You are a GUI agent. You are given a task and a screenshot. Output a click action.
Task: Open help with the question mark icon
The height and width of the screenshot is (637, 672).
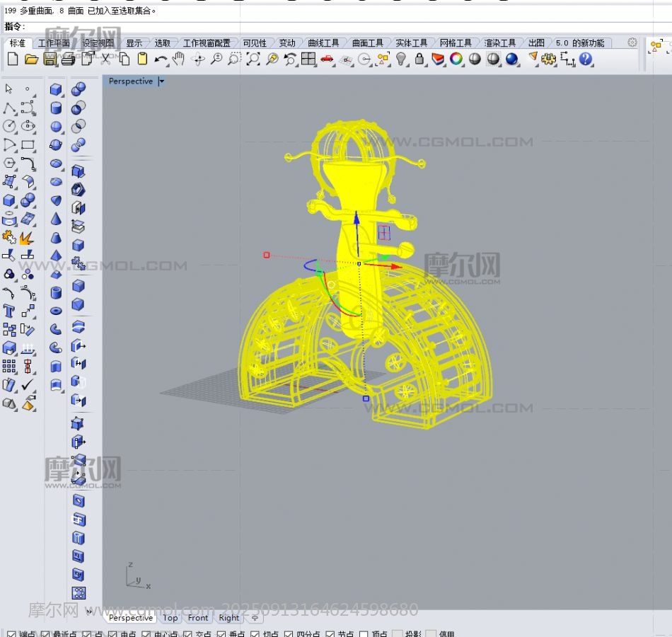point(586,59)
